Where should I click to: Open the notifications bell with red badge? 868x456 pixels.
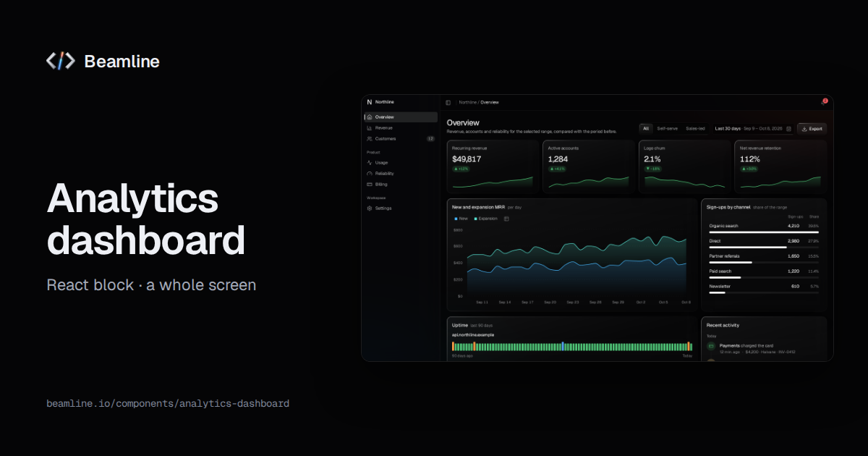point(823,103)
